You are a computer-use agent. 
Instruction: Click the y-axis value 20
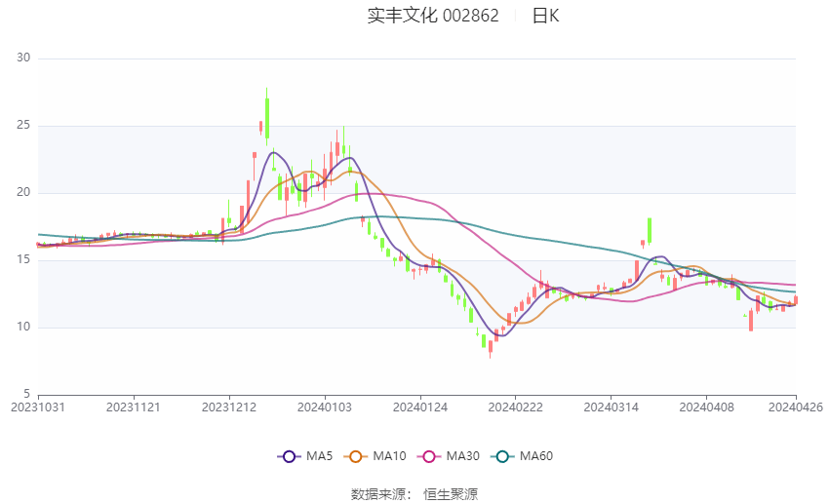[x=23, y=193]
